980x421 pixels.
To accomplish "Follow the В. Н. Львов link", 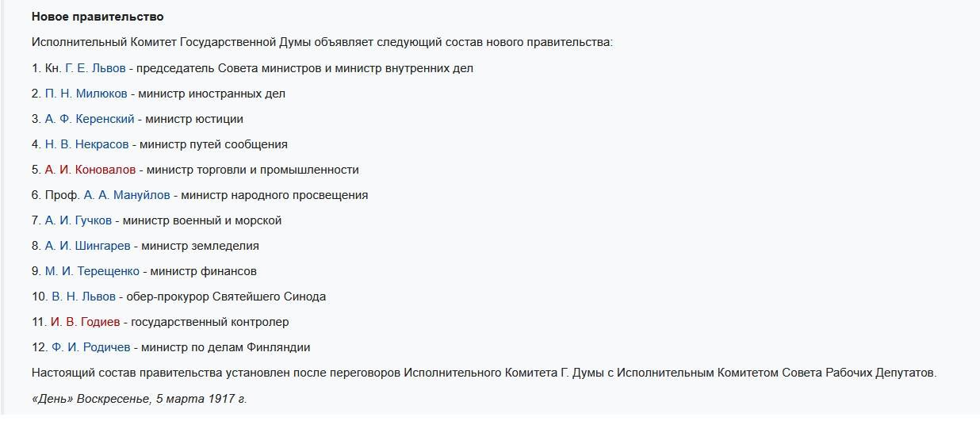I will click(x=83, y=297).
